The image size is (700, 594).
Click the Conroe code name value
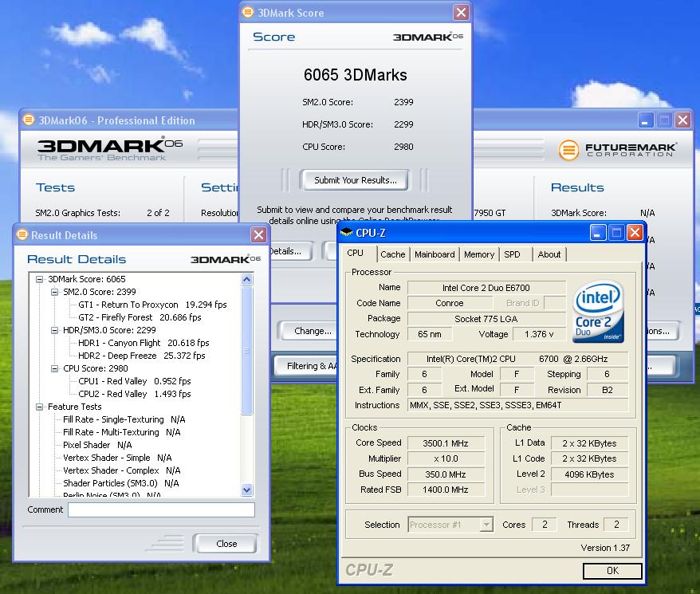tap(450, 303)
